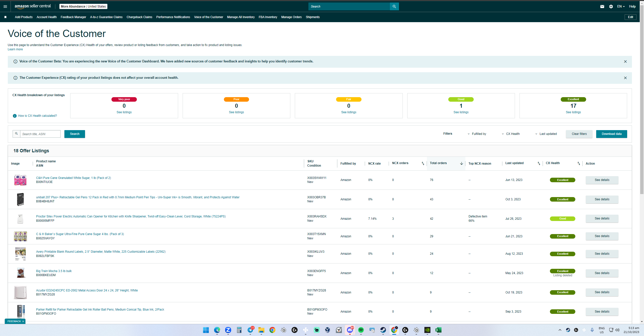
Task: Go to Shipments
Action: (313, 17)
